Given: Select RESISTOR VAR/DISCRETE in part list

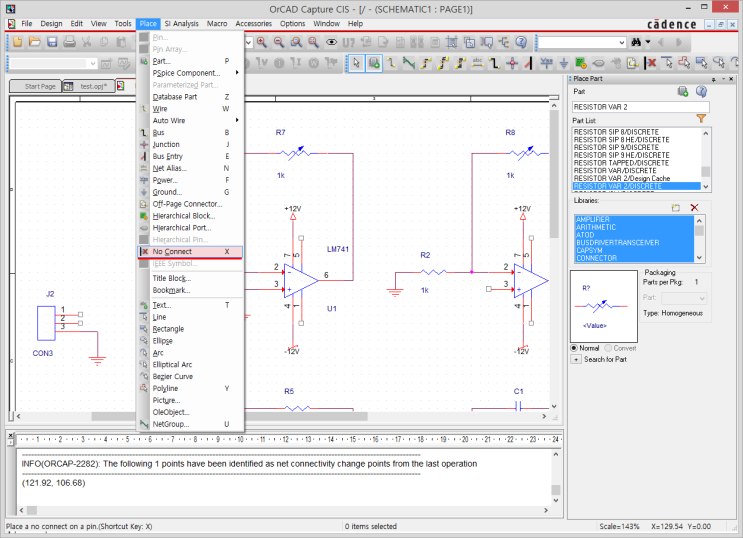Looking at the screenshot, I should coord(615,171).
